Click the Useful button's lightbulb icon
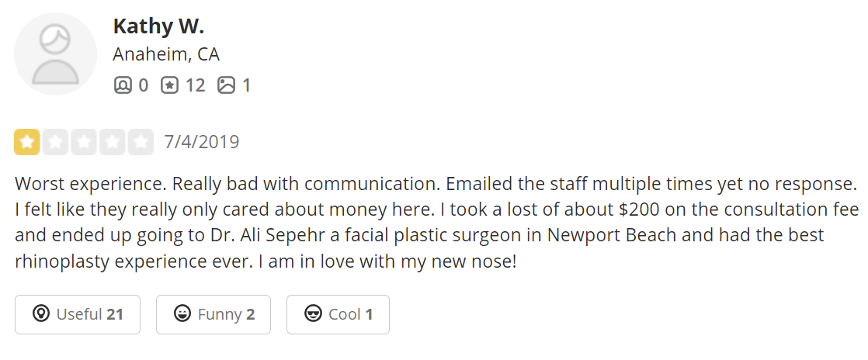 41,314
